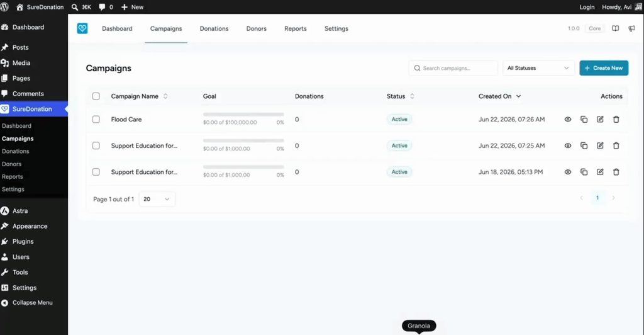Switch to the Donors plugin tab
This screenshot has height=335, width=644.
[x=257, y=28]
